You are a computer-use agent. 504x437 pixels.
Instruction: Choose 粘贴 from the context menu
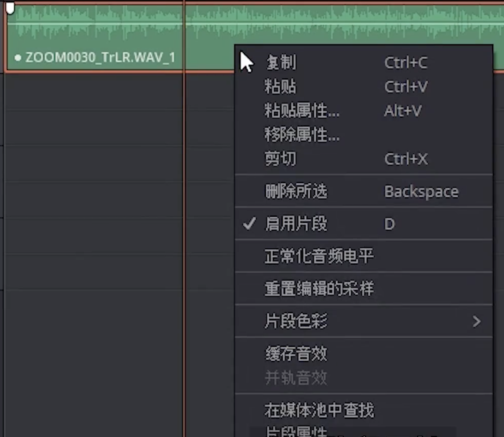tap(280, 87)
